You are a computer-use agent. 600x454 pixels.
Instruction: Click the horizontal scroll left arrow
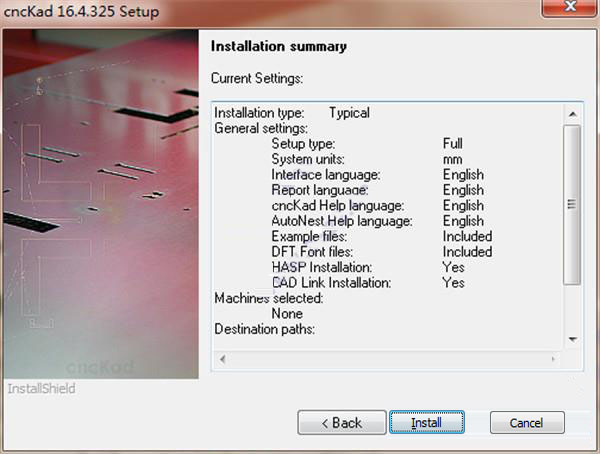[x=222, y=359]
